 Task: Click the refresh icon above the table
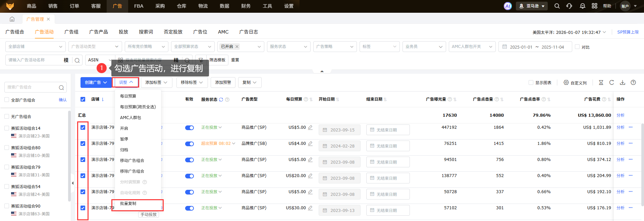[611, 82]
